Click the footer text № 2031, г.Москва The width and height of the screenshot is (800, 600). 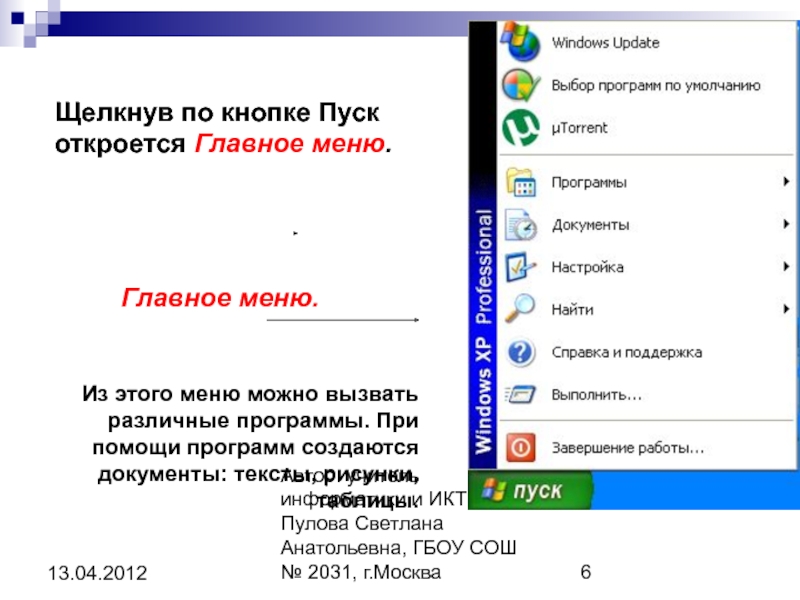(361, 572)
